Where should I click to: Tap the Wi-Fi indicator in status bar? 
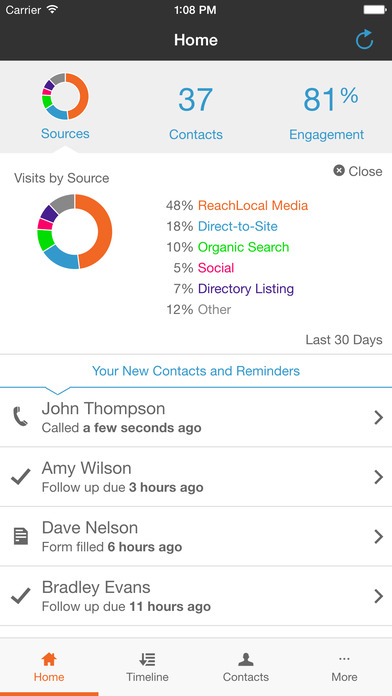53,9
